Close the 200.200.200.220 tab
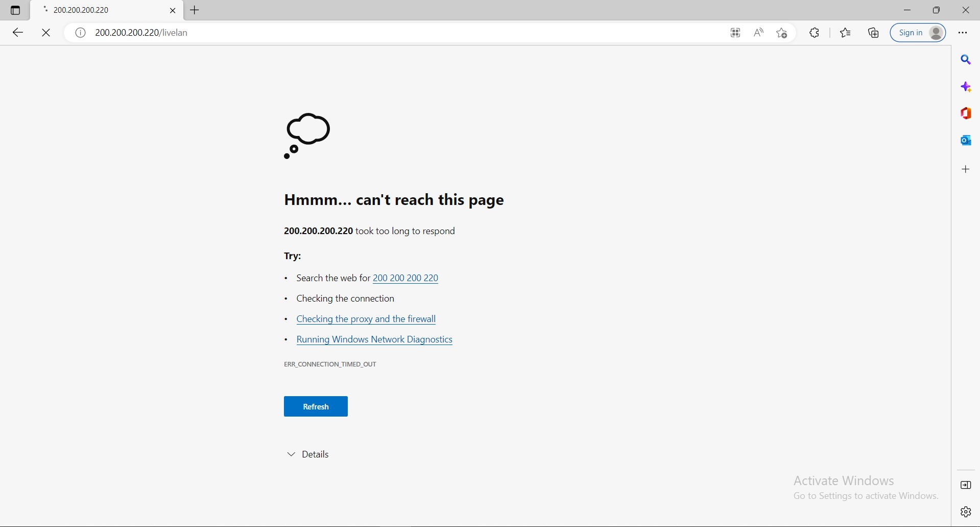Screen dimensions: 980x527 click(x=173, y=10)
